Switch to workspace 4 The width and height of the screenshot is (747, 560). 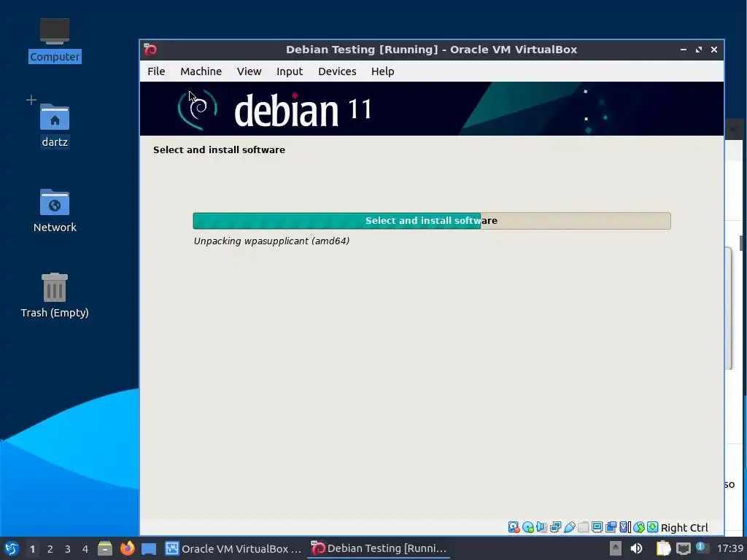click(85, 549)
